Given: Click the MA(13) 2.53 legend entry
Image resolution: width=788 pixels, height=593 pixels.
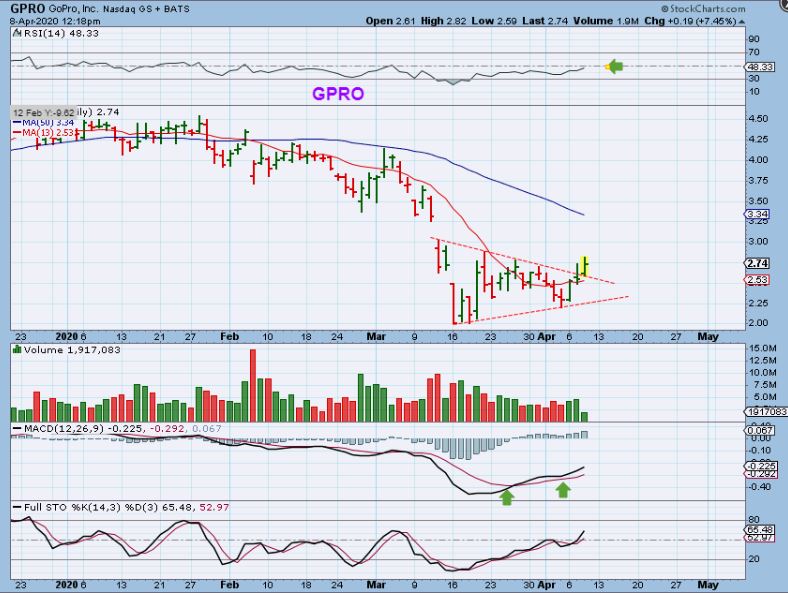Looking at the screenshot, I should 44,133.
